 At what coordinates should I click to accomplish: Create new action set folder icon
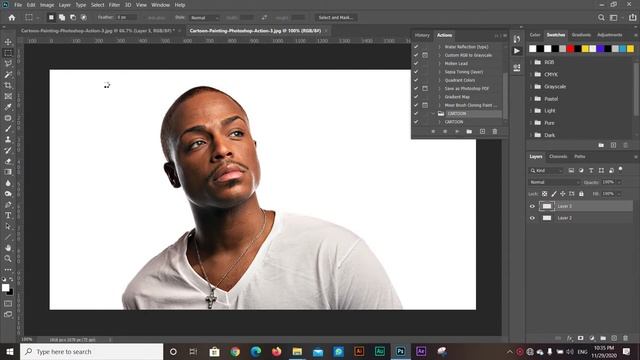tap(469, 131)
